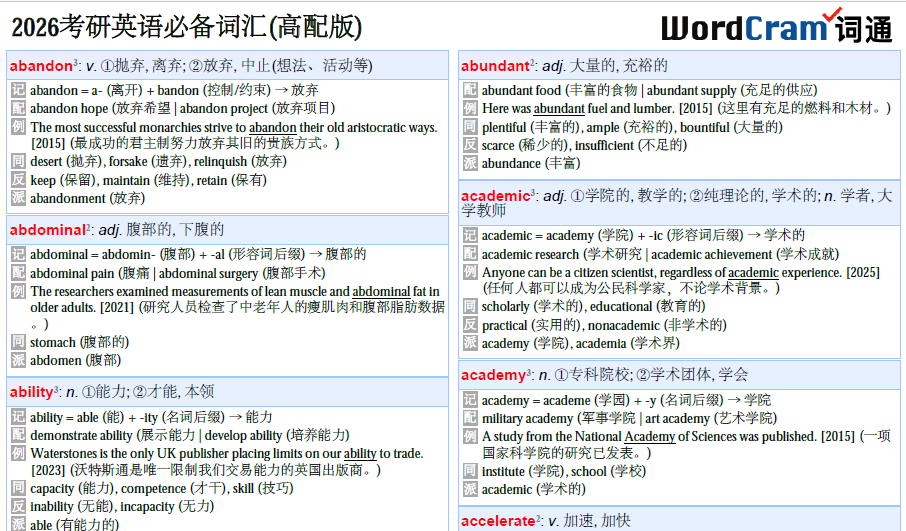Viewport: 906px width, 531px height.
Task: Open the red headword "academic" entry
Action: pyautogui.click(x=494, y=196)
